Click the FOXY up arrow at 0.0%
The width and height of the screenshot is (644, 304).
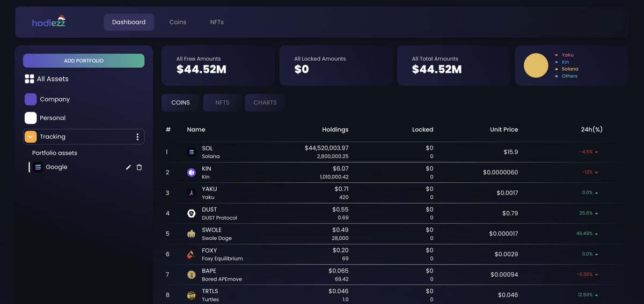pos(596,254)
